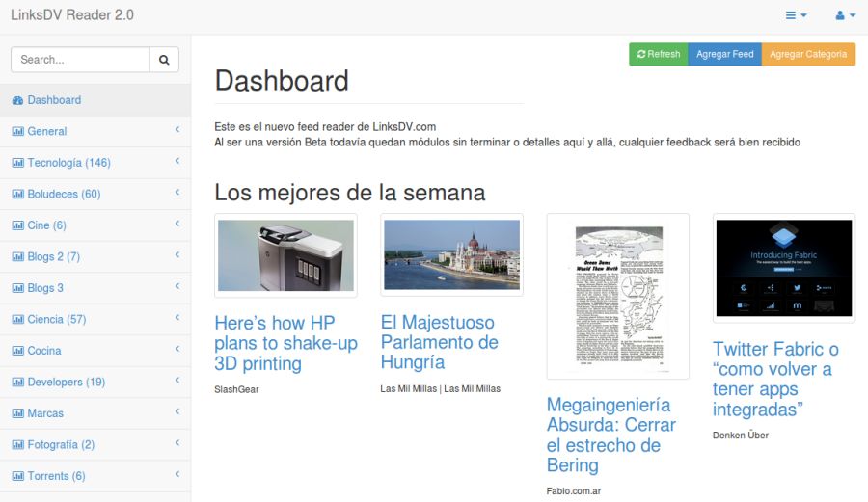
Task: Click the Dashboard gauge icon
Action: (x=17, y=100)
